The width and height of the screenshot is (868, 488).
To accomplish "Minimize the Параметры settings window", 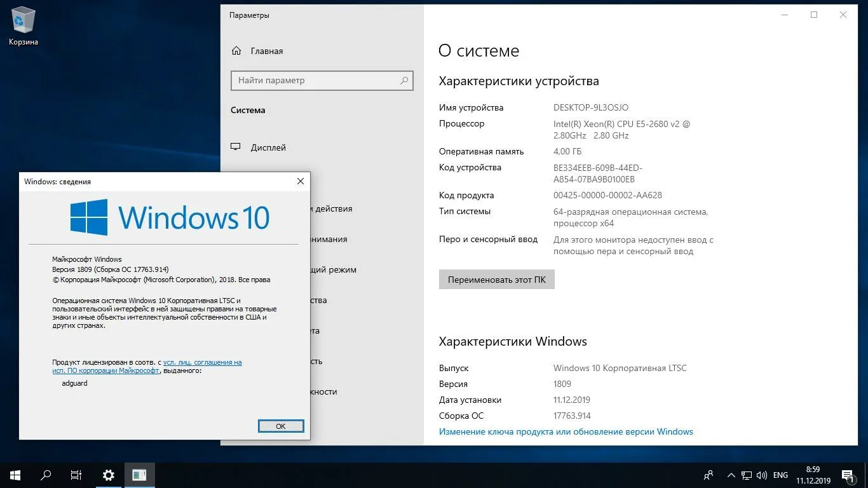I will [x=785, y=15].
